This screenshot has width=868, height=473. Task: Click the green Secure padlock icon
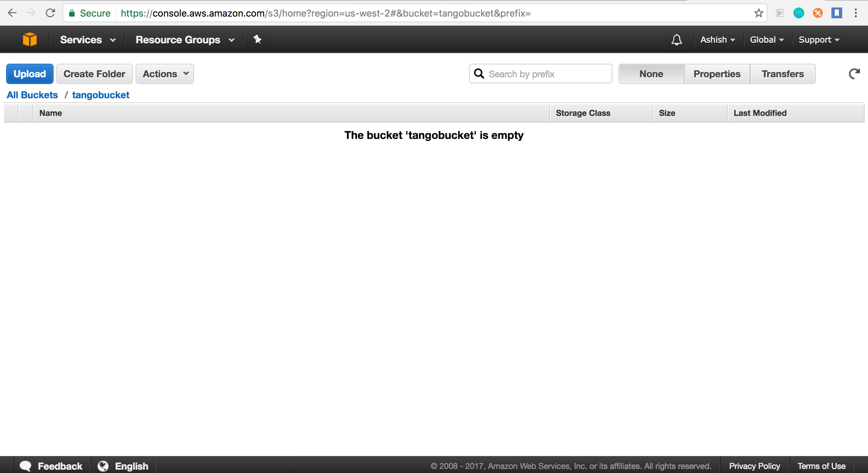click(72, 13)
